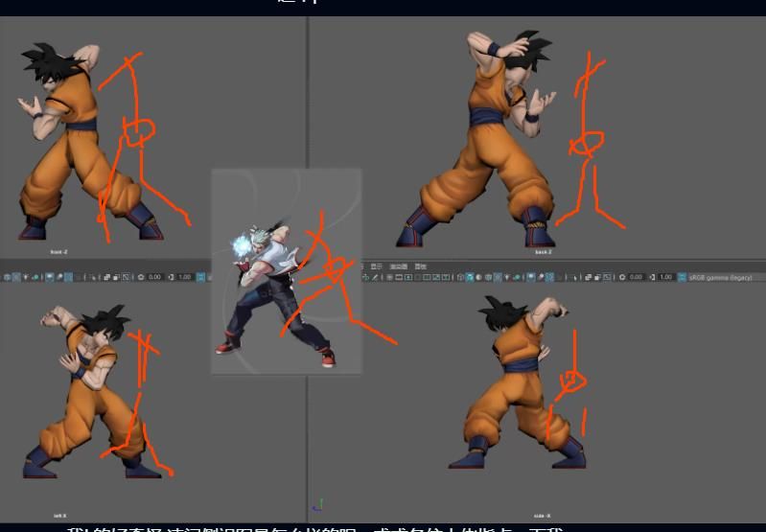
Task: Open the 面板 panel menu
Action: tap(421, 266)
